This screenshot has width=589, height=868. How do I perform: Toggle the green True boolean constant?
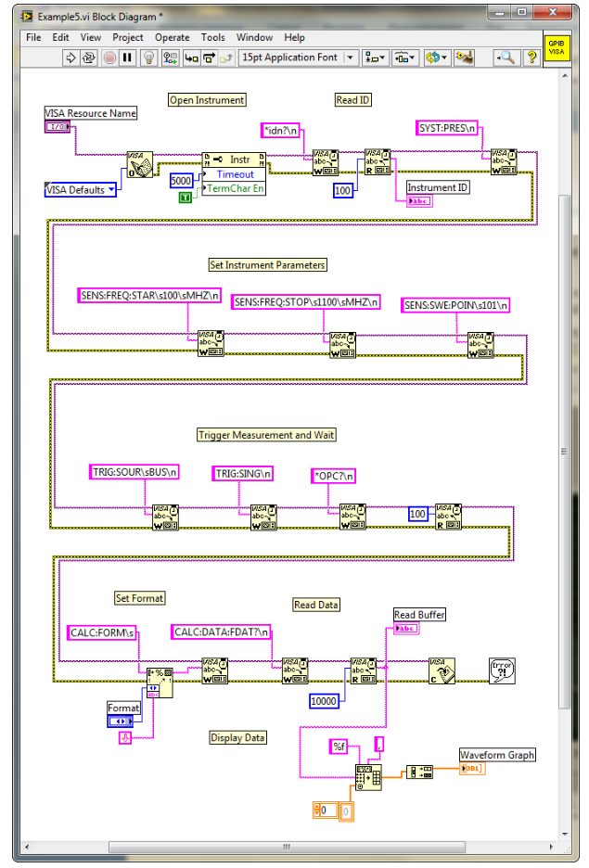(x=186, y=198)
